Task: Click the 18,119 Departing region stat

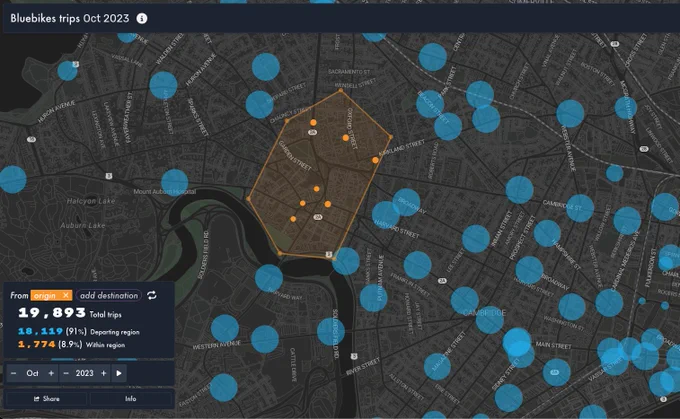Action: click(x=78, y=332)
